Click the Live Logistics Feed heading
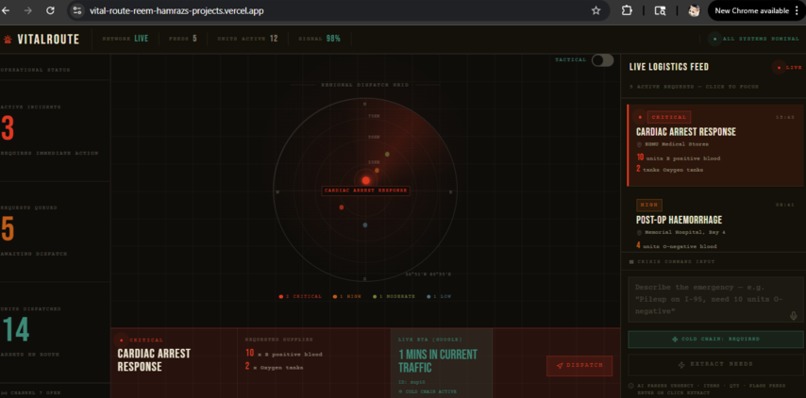 click(x=669, y=67)
